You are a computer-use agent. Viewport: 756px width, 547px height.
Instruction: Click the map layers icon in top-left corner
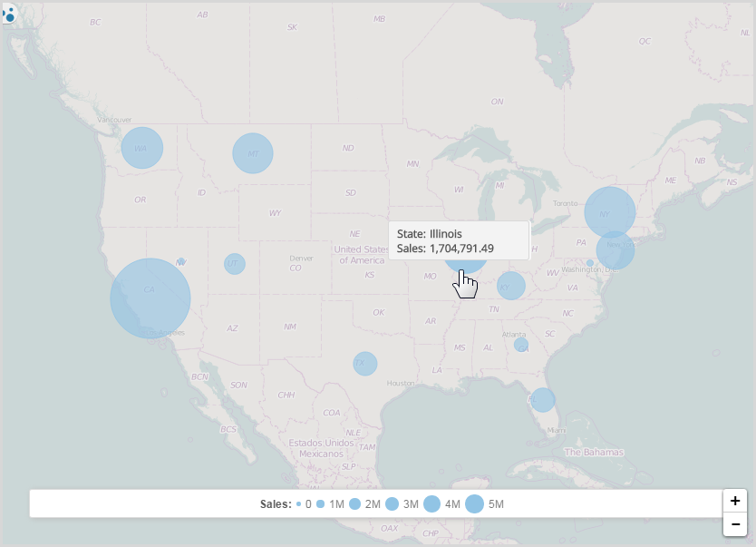tap(10, 14)
